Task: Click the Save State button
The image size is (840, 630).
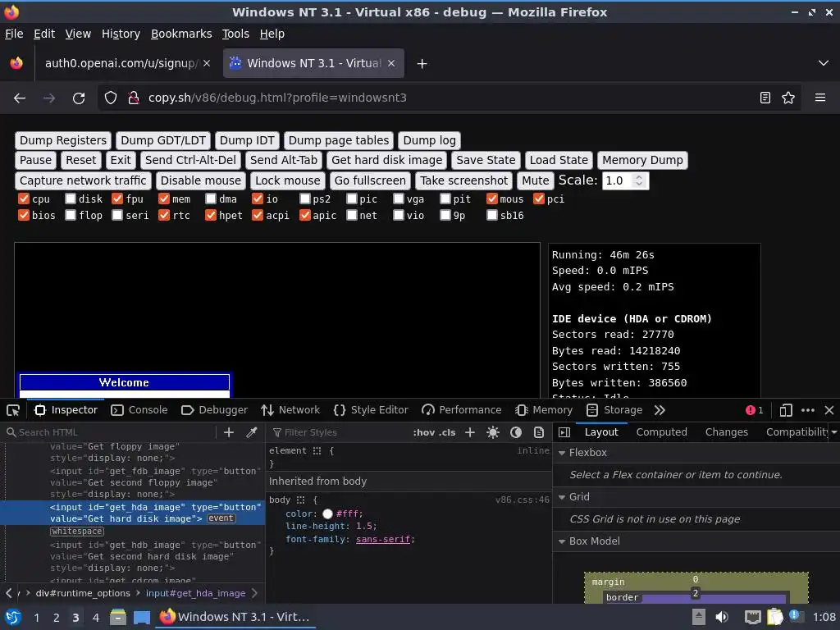Action: [486, 160]
